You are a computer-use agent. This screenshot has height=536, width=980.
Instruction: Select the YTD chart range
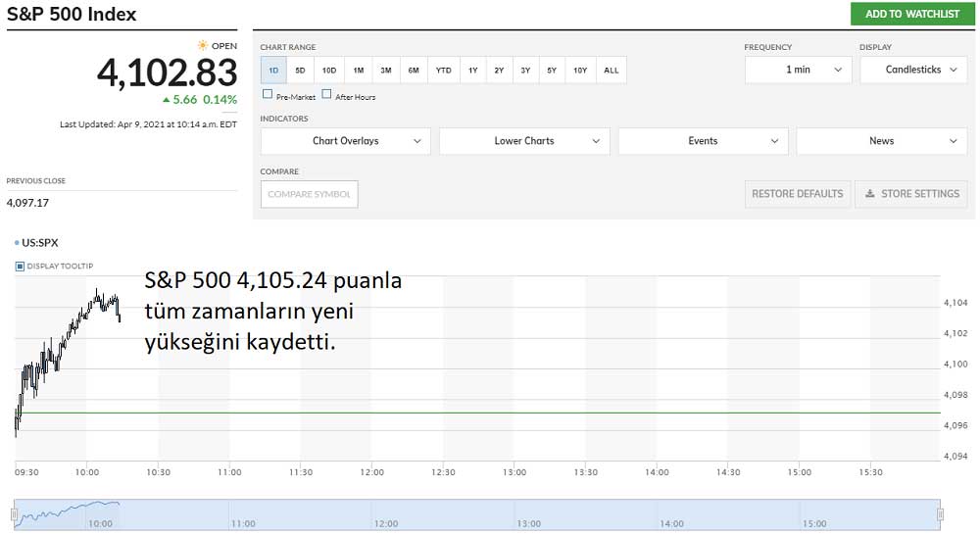click(443, 70)
